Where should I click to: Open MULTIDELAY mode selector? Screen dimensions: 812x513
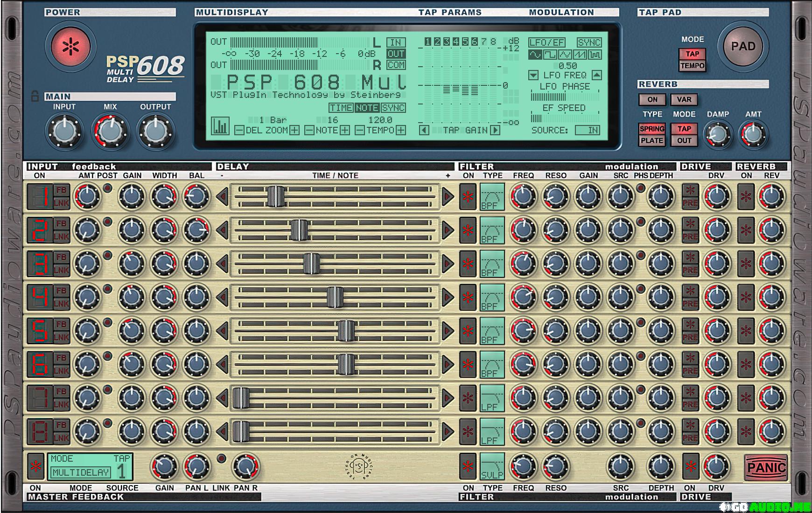81,472
